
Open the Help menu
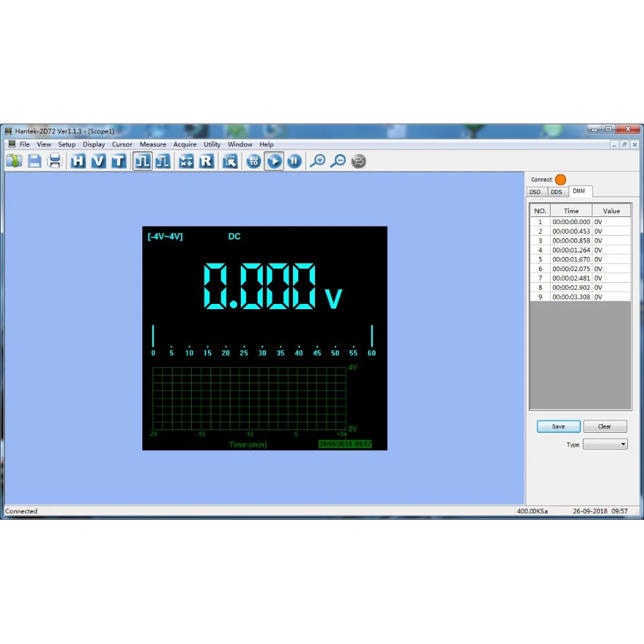click(x=266, y=144)
